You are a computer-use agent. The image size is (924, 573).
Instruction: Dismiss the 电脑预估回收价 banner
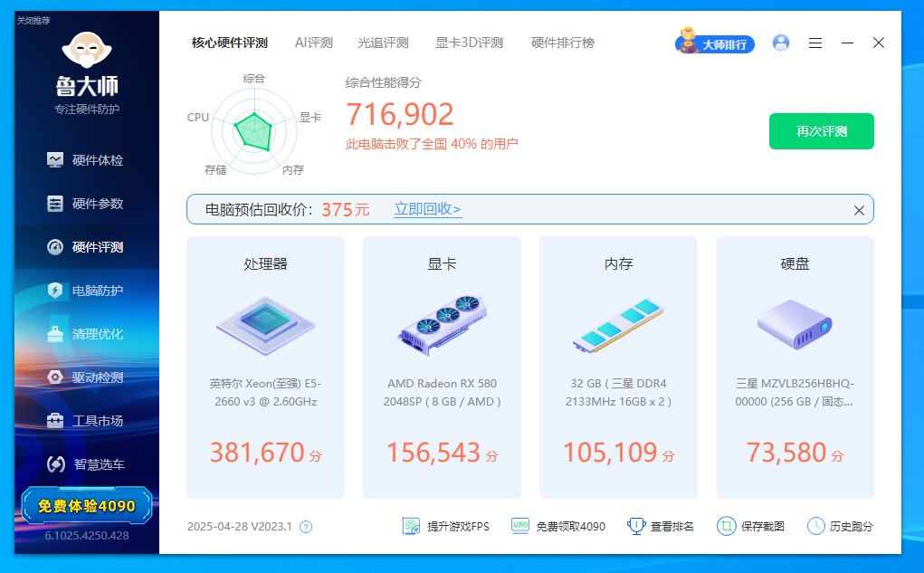859,210
